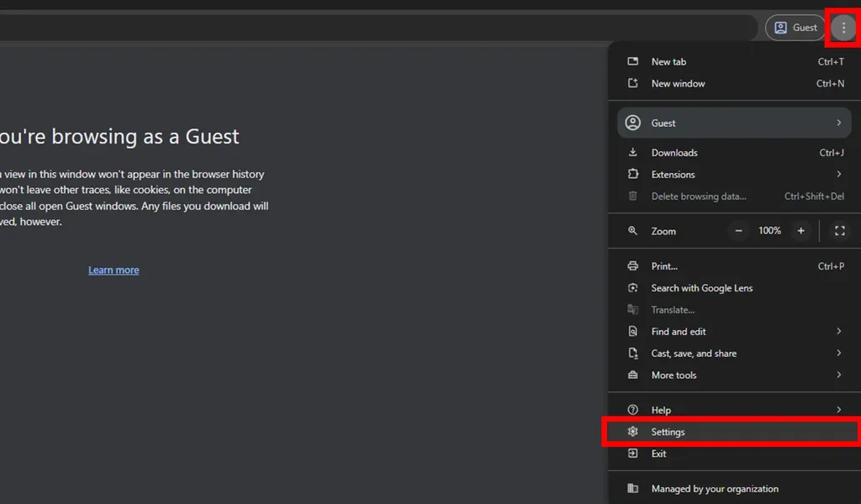861x504 pixels.
Task: Choose Exit from the menu
Action: coord(658,454)
